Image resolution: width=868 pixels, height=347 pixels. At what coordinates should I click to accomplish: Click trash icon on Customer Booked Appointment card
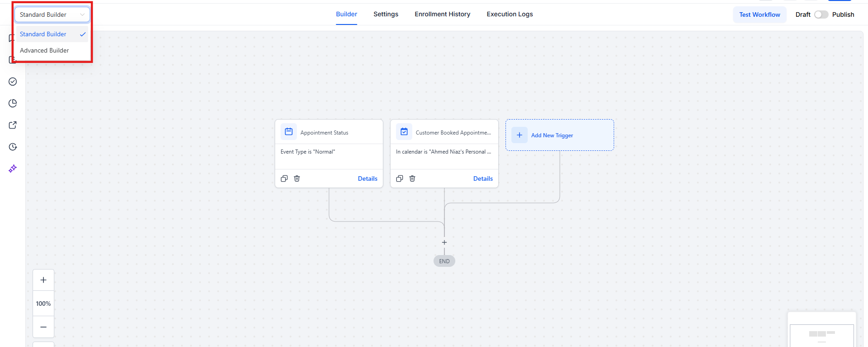(x=412, y=178)
